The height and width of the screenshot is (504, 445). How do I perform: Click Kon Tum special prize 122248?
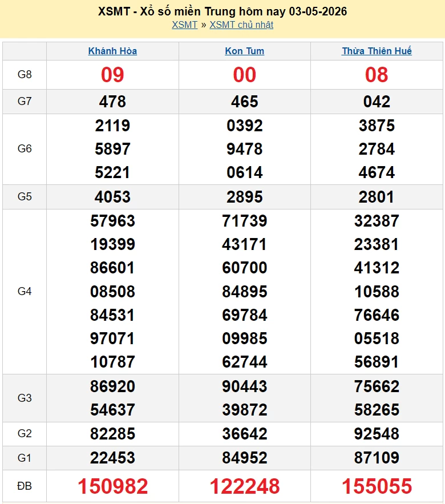click(245, 486)
